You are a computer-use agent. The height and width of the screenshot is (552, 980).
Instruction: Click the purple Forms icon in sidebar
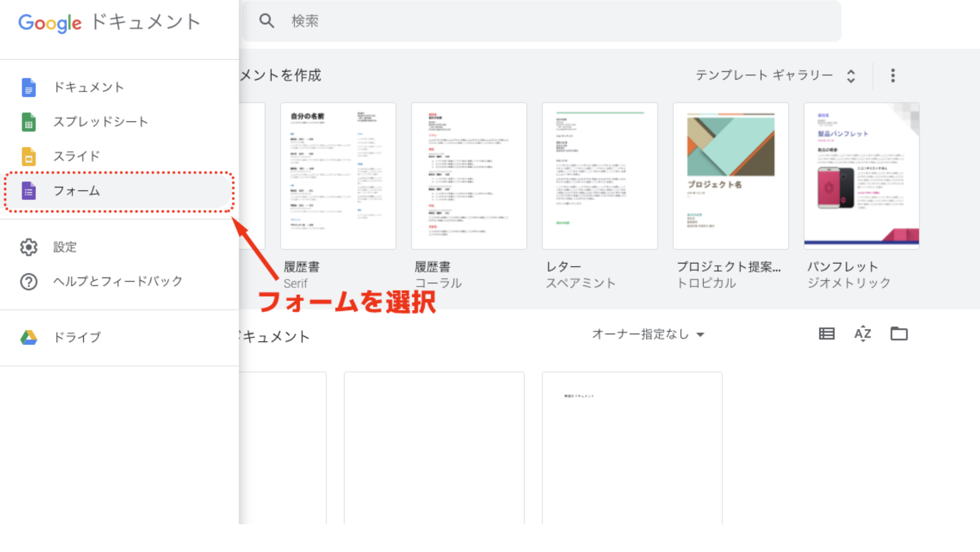(x=29, y=191)
